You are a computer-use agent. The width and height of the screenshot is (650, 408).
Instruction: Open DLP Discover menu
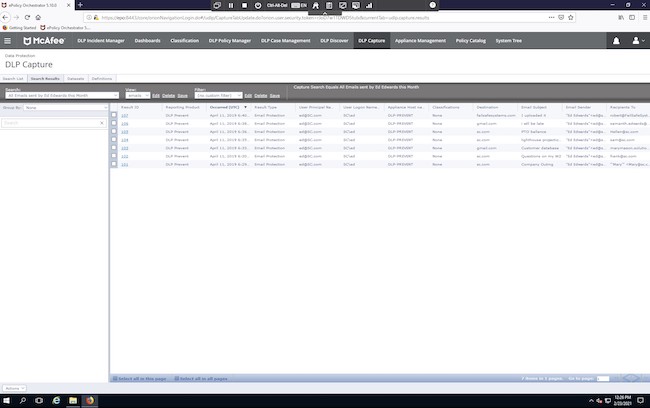pos(334,41)
